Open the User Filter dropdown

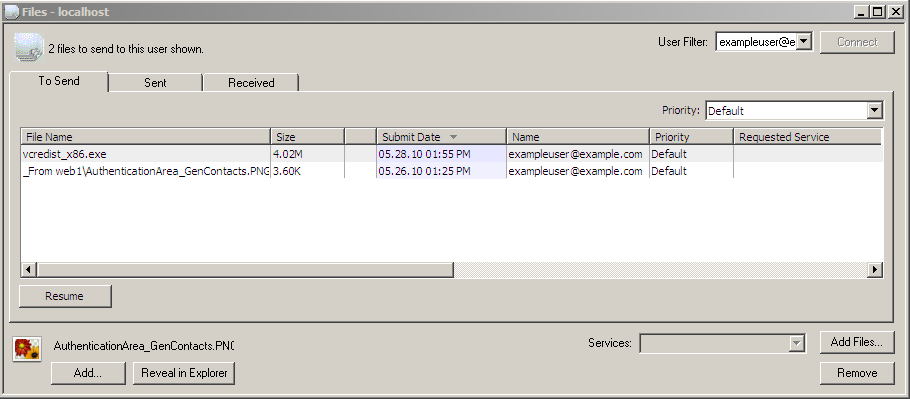coord(804,42)
